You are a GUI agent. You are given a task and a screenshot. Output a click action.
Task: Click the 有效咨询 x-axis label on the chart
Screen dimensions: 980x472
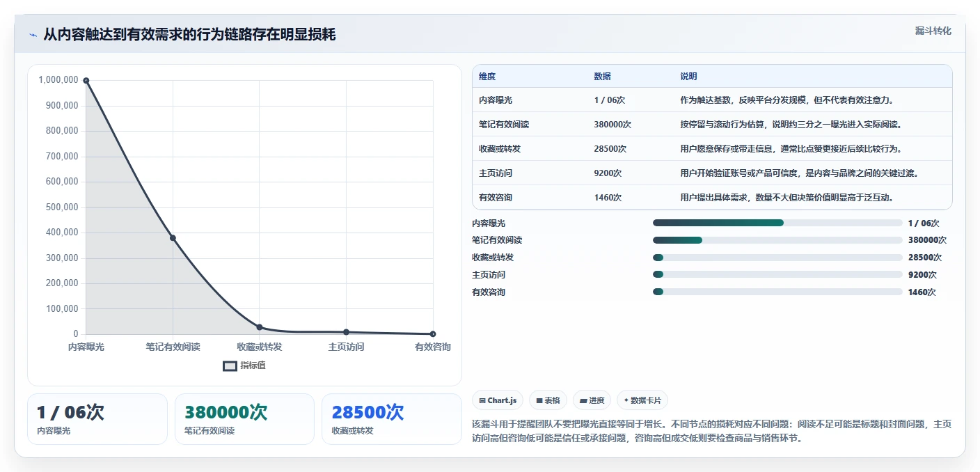click(x=433, y=347)
